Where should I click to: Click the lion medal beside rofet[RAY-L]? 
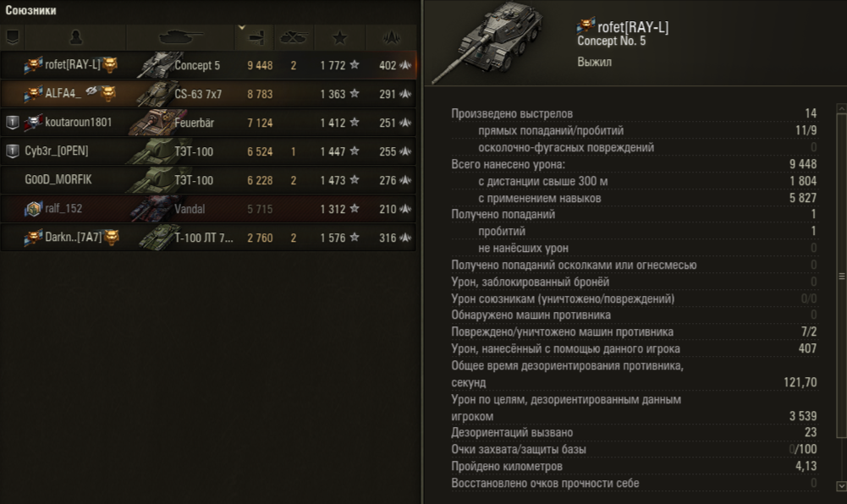point(110,65)
